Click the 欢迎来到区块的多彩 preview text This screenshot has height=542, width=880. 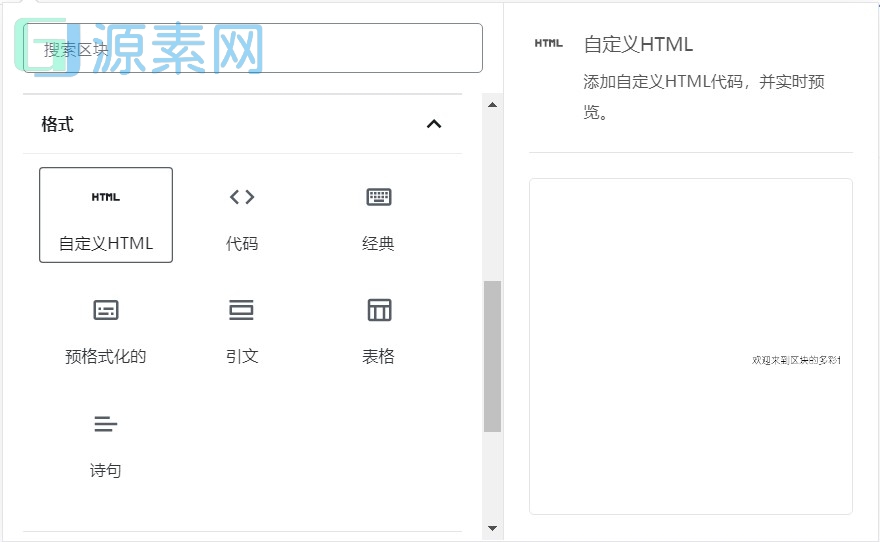[x=796, y=360]
